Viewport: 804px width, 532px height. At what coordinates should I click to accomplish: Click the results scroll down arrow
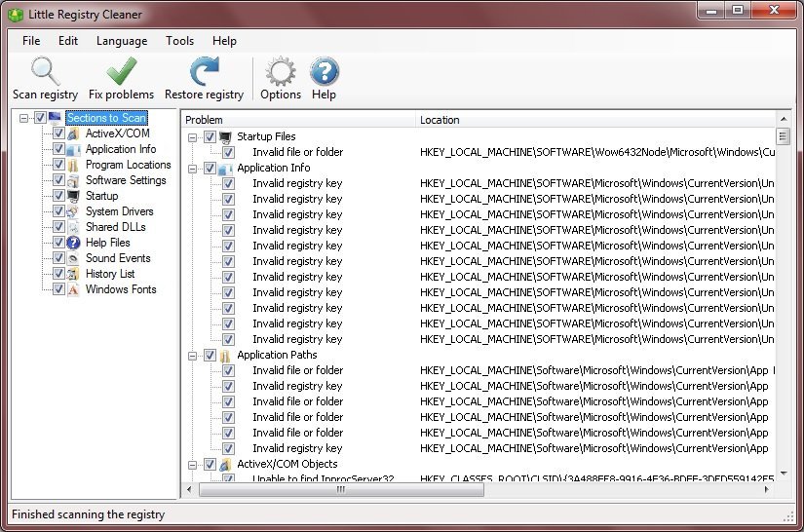point(783,474)
